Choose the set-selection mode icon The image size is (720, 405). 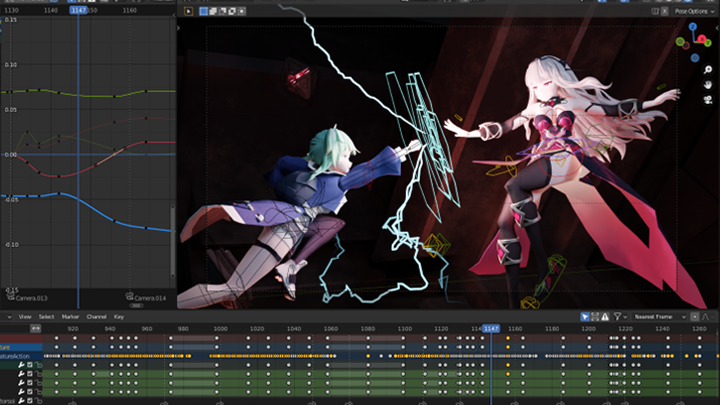tap(203, 11)
